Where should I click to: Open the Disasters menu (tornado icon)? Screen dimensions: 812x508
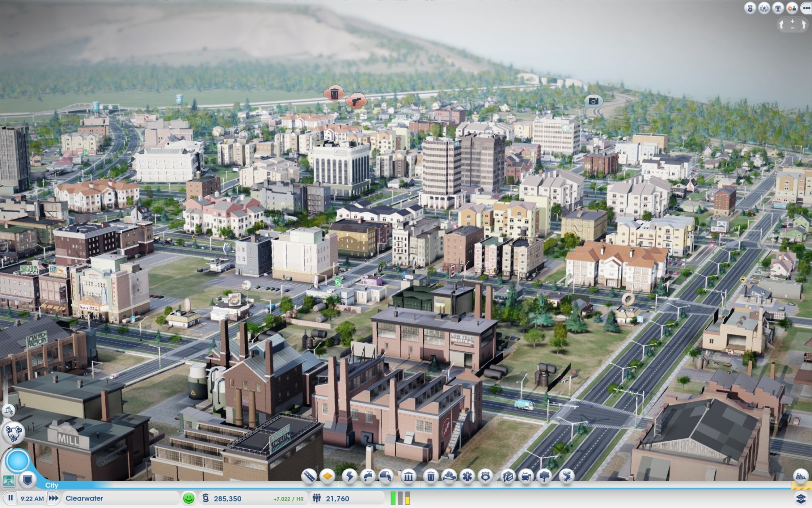coord(566,476)
